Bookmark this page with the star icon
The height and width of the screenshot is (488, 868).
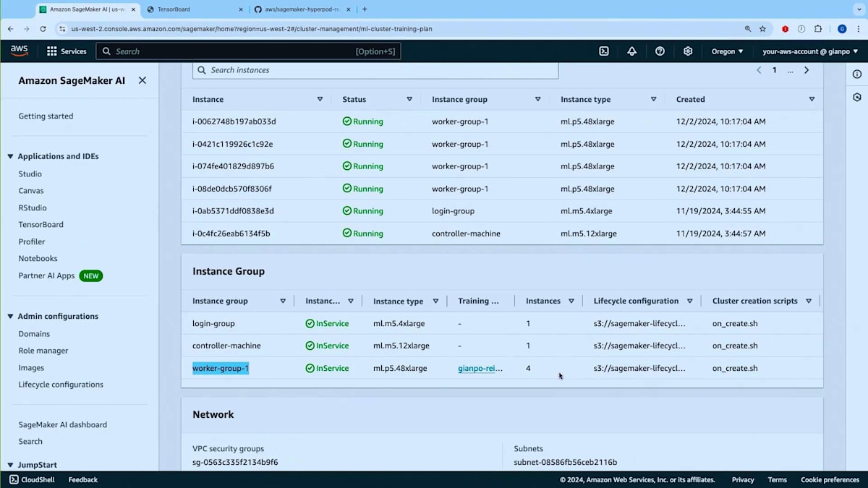click(762, 29)
